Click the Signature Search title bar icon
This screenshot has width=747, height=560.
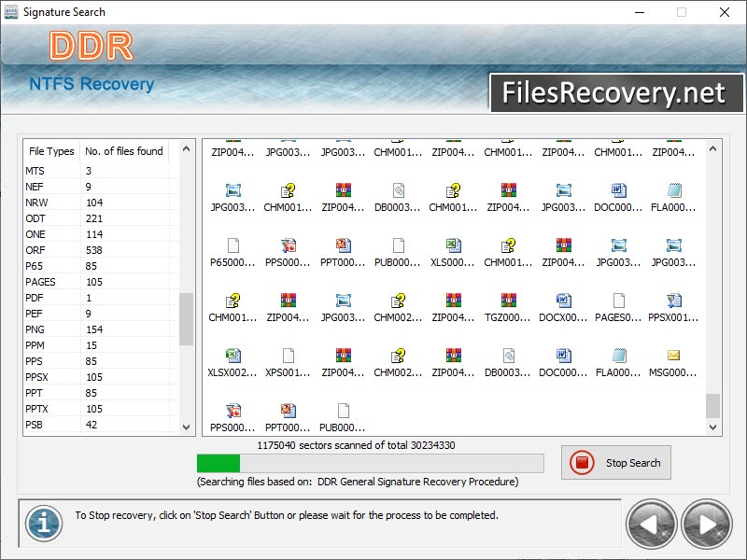pyautogui.click(x=10, y=12)
